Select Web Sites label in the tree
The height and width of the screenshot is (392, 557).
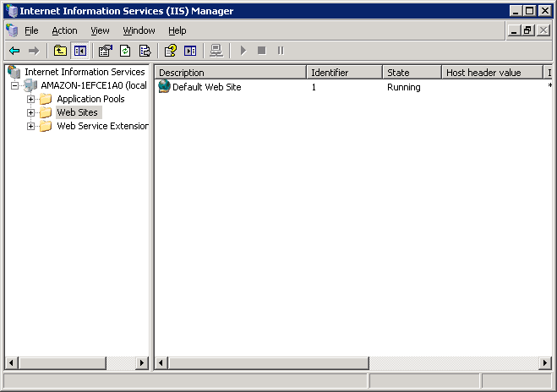(77, 112)
